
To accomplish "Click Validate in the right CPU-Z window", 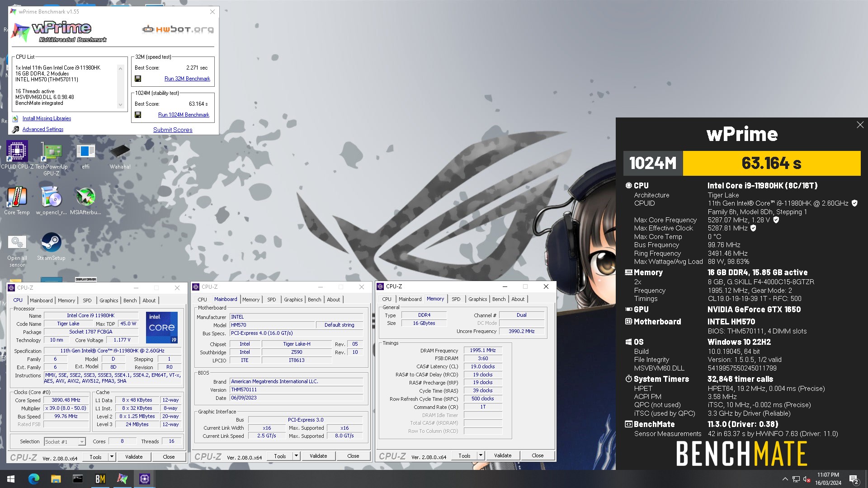I will coord(503,455).
